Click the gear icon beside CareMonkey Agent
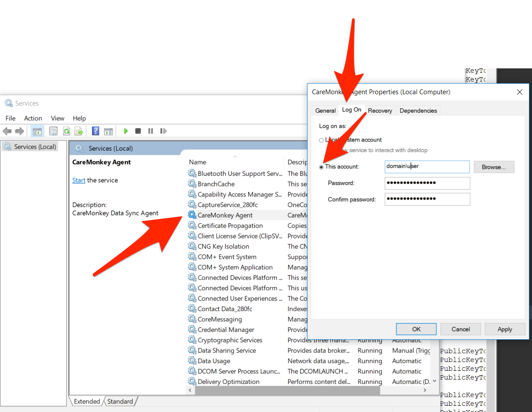Viewport: 532px width, 412px height. coord(192,215)
